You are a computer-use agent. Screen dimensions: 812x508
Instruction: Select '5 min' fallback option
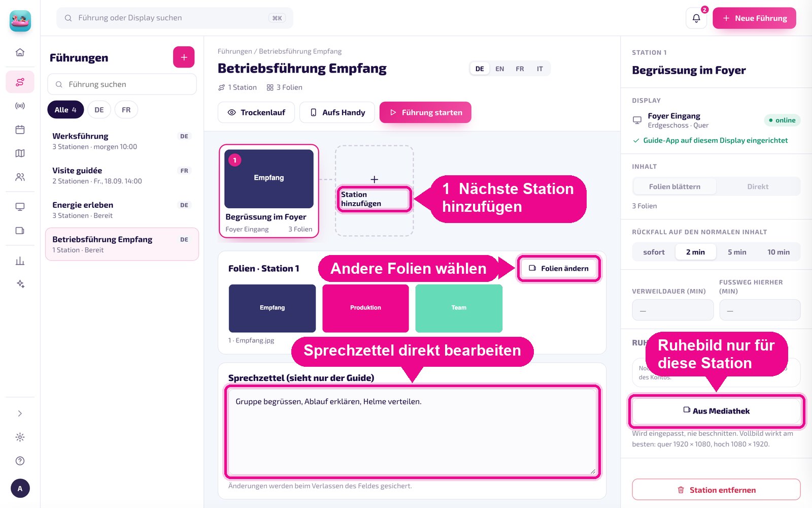(x=737, y=252)
